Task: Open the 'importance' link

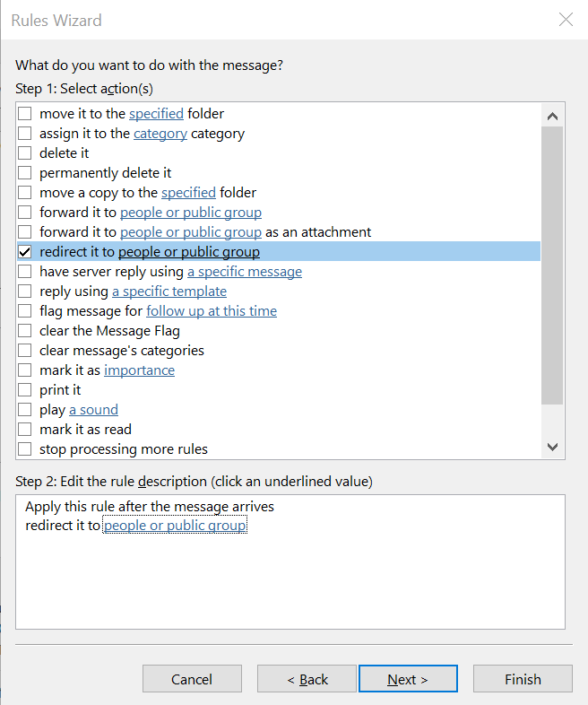Action: pyautogui.click(x=139, y=370)
